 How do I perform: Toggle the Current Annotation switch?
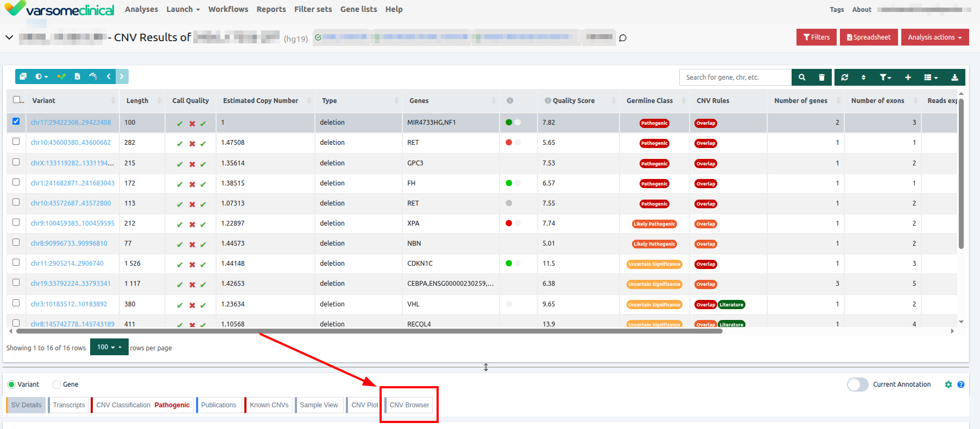(x=857, y=385)
